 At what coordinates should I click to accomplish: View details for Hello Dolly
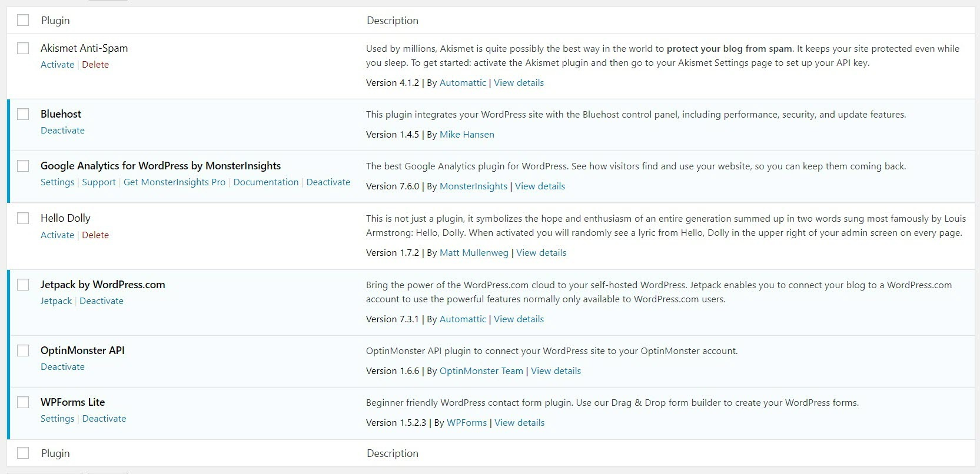(x=541, y=253)
